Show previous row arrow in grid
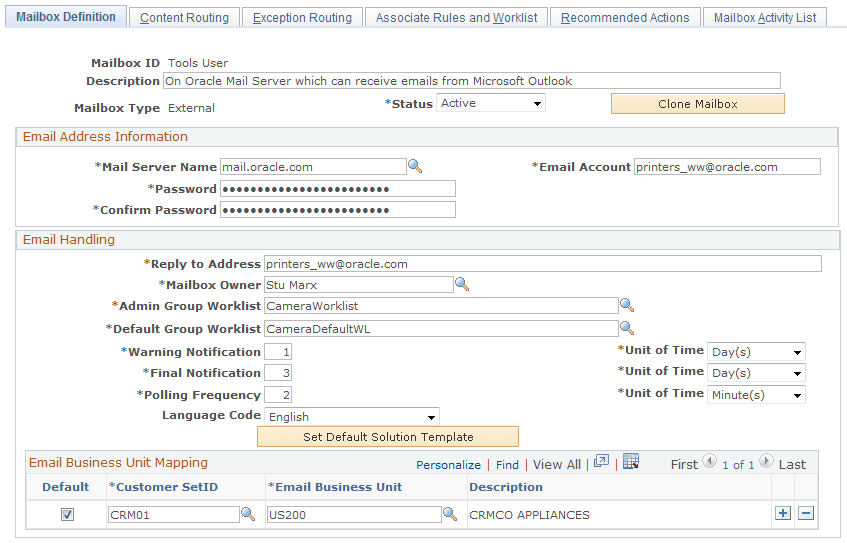 (x=709, y=461)
